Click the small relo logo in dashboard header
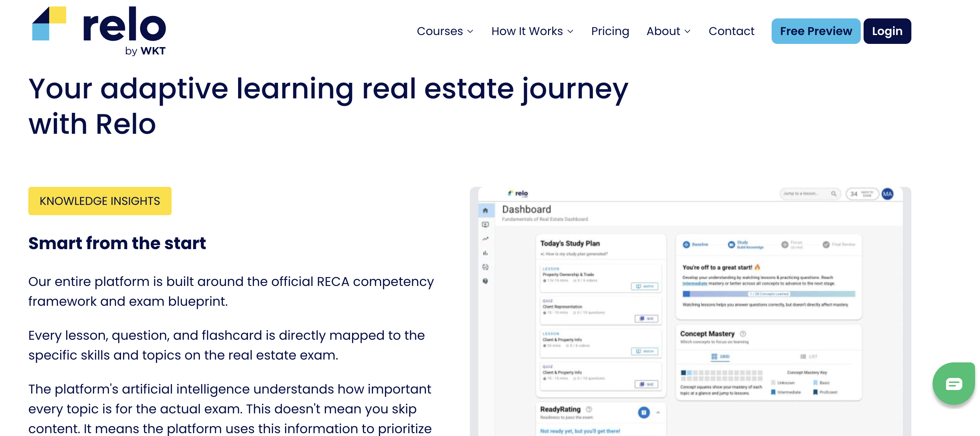This screenshot has height=436, width=980. 518,193
